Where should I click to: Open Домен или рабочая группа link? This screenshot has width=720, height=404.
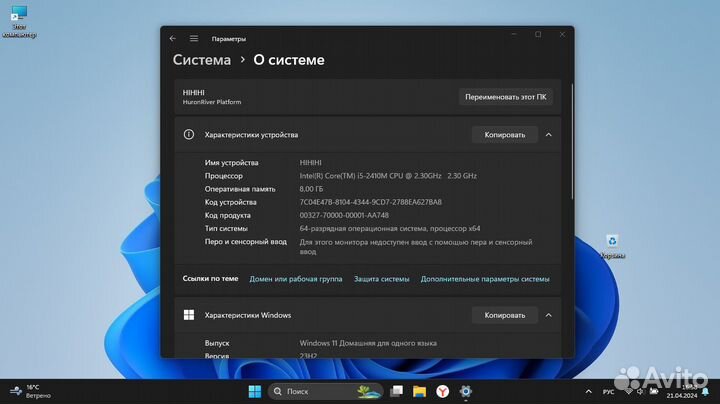[296, 279]
